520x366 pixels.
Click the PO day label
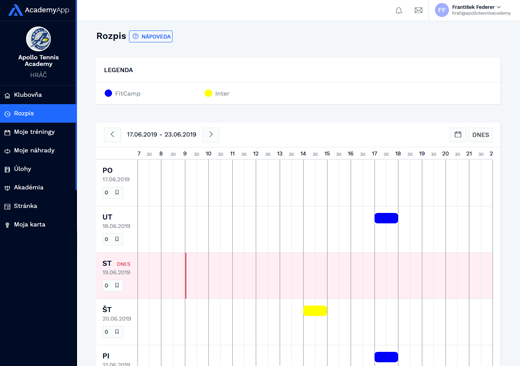pos(107,170)
